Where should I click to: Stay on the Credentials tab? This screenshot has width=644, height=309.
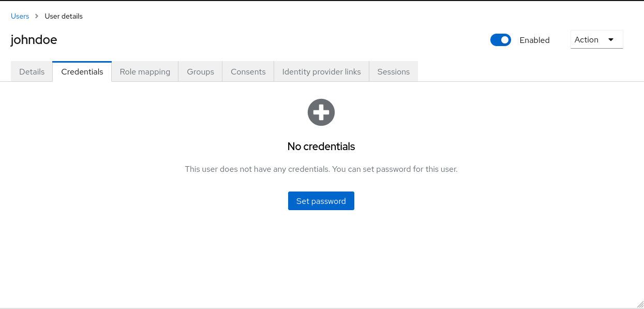(x=82, y=71)
